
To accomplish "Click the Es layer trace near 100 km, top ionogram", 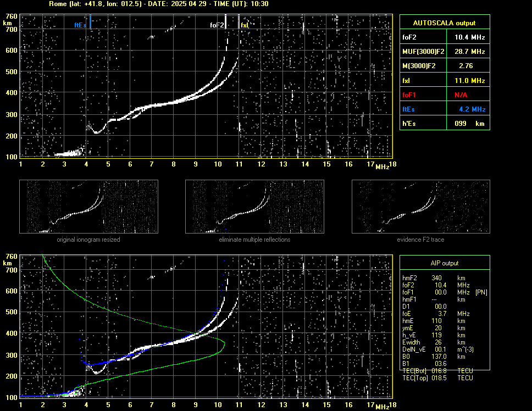I will tap(70, 153).
